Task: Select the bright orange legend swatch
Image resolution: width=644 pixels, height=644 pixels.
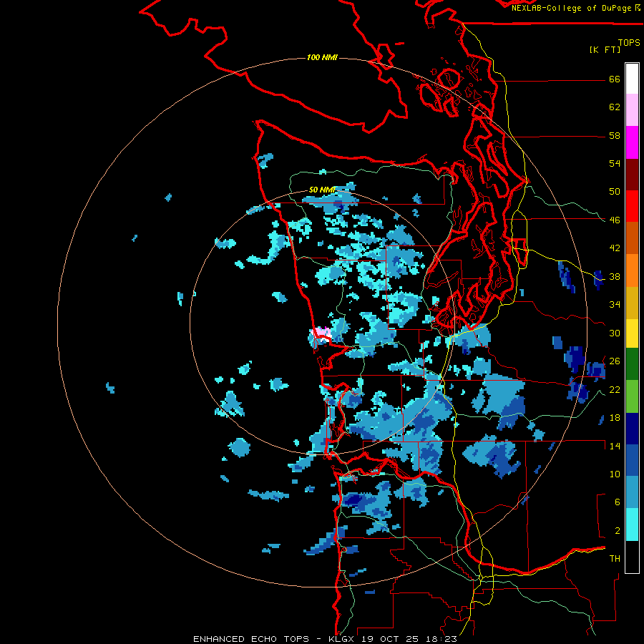Action: click(x=632, y=270)
